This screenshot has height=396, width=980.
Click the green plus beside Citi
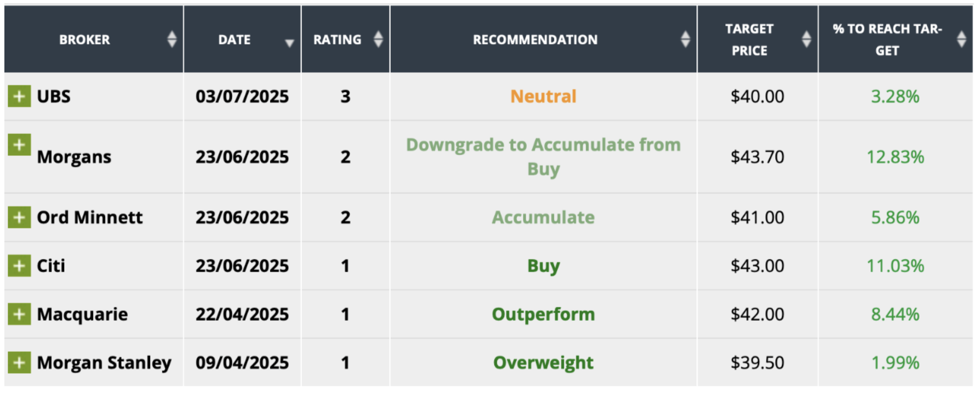click(x=19, y=266)
